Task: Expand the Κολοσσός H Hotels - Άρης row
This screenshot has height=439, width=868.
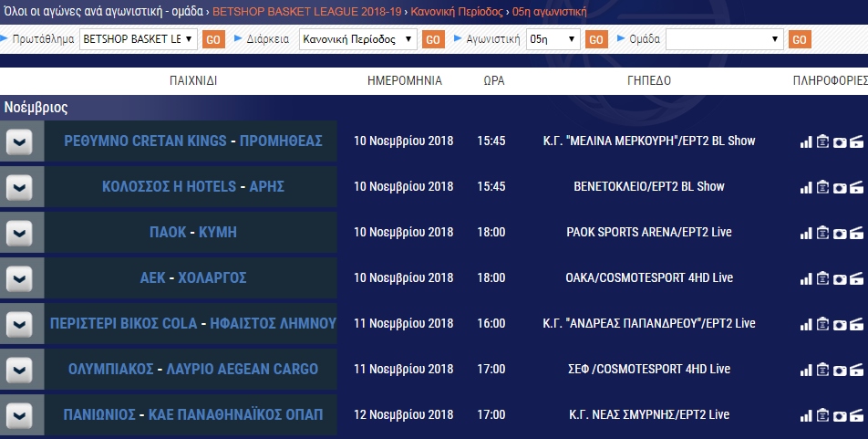Action: point(19,187)
